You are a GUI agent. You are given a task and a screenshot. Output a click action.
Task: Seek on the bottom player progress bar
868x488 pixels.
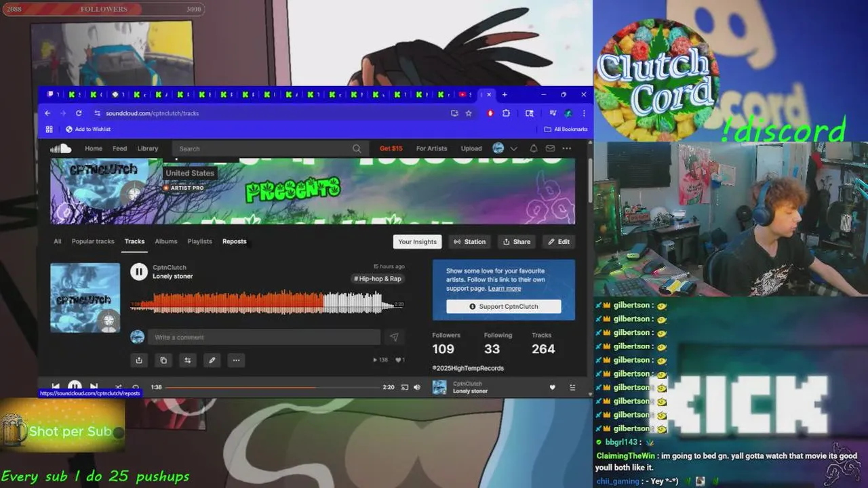[x=272, y=387]
